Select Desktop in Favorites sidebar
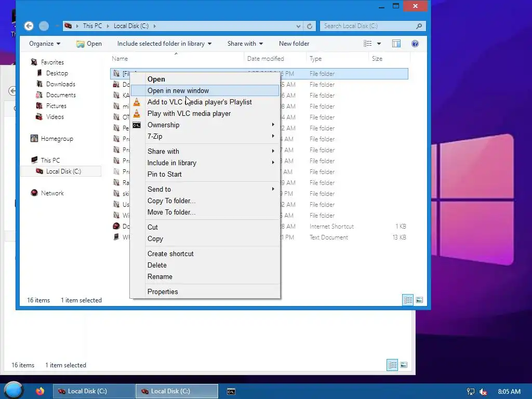Image resolution: width=532 pixels, height=399 pixels. (57, 73)
